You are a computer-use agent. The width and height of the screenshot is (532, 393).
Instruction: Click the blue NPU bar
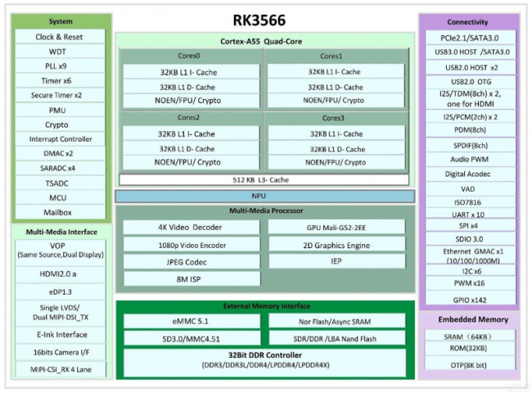tap(264, 196)
